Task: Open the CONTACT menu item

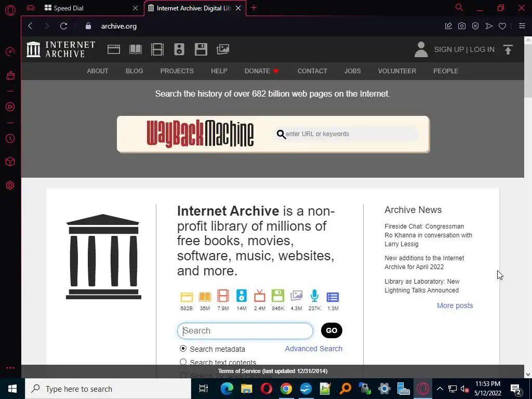Action: click(x=312, y=71)
